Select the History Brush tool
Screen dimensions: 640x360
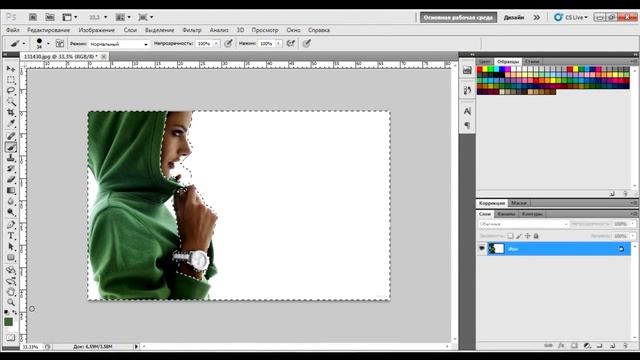point(11,169)
